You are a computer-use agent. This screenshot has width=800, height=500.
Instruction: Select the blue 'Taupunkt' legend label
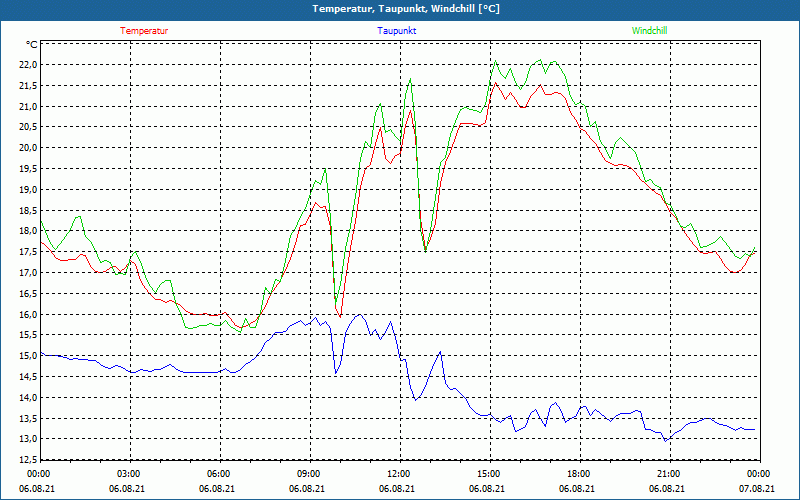tap(396, 31)
